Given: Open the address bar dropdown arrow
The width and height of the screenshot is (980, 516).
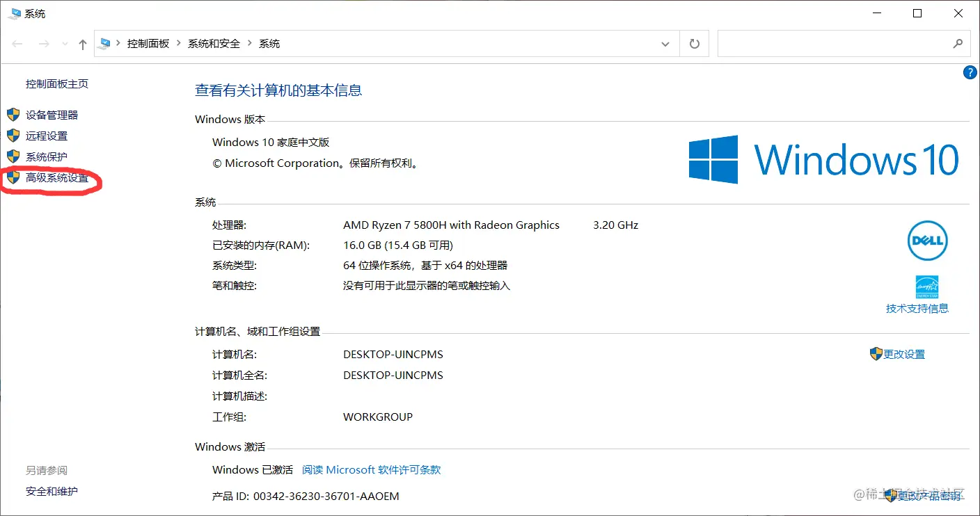Looking at the screenshot, I should coord(665,43).
